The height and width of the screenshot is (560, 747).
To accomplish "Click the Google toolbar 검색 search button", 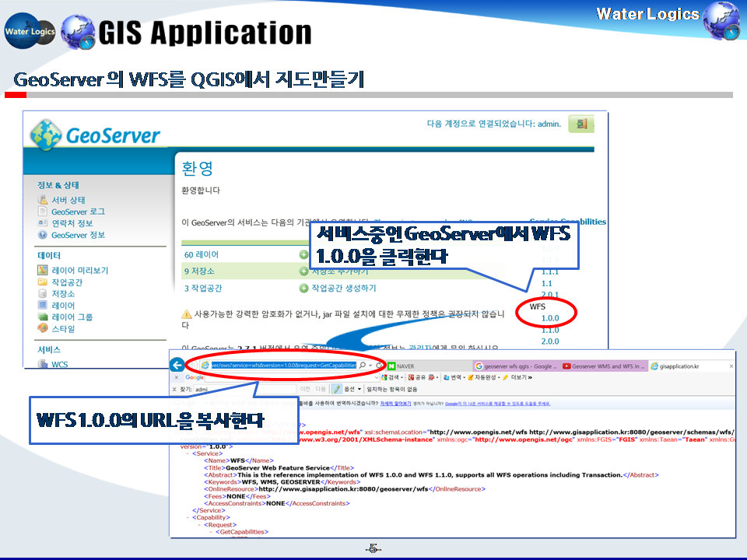I will coord(391,377).
